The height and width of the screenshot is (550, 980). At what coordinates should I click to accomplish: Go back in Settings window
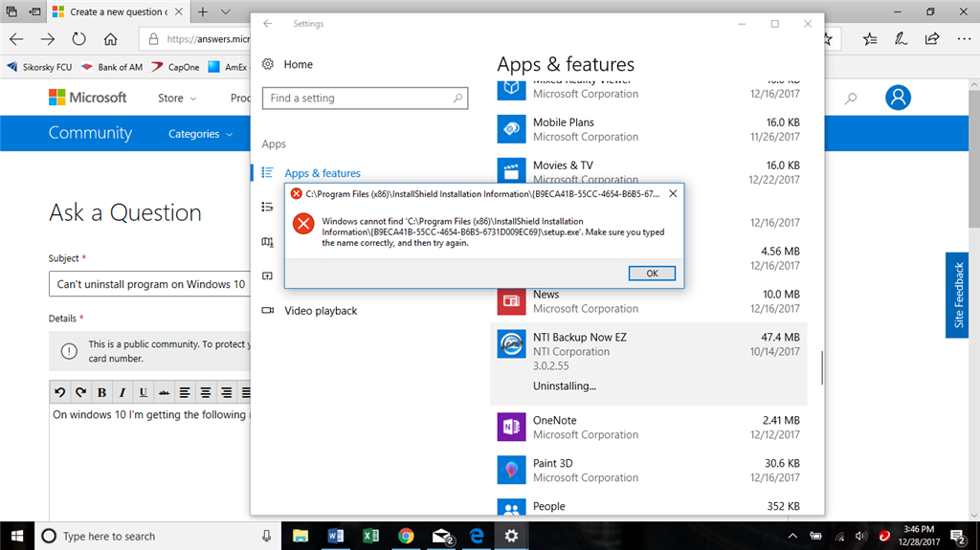point(268,24)
